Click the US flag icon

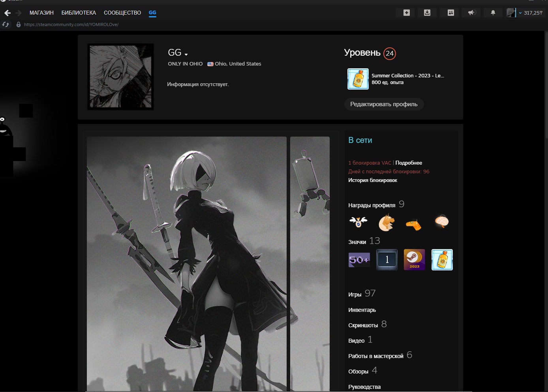pos(210,64)
